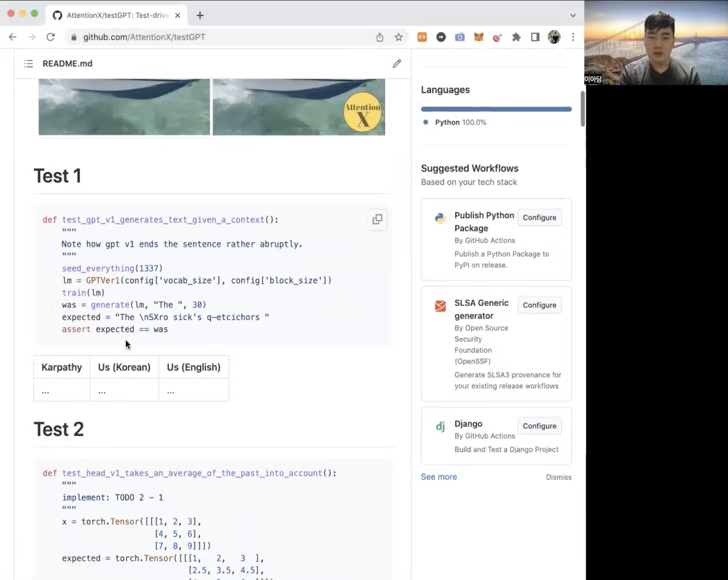The height and width of the screenshot is (580, 728).
Task: Click the SLSA generator logo icon
Action: click(440, 306)
